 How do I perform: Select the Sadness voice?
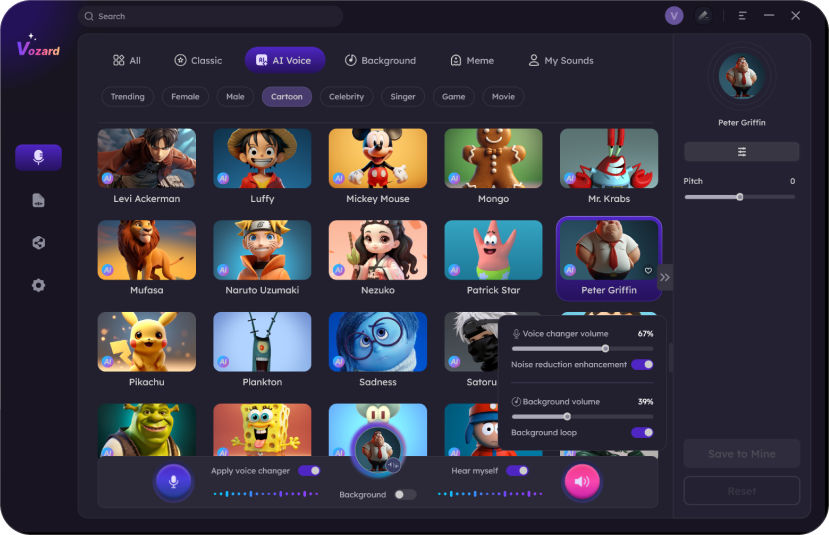tap(377, 349)
